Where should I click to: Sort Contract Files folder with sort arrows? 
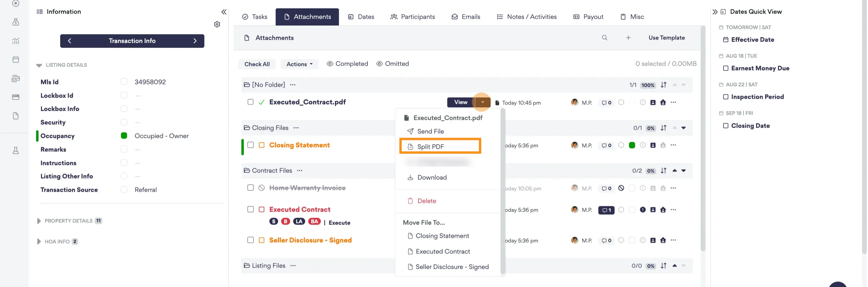tap(663, 171)
